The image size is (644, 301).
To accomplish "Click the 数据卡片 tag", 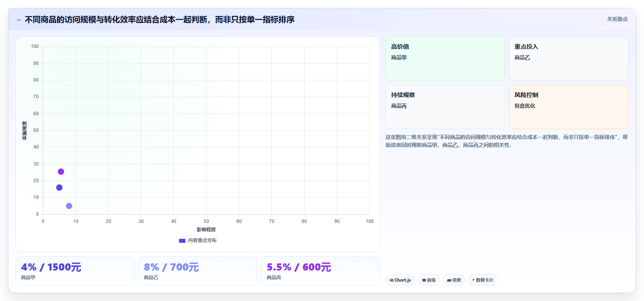I will 483,280.
